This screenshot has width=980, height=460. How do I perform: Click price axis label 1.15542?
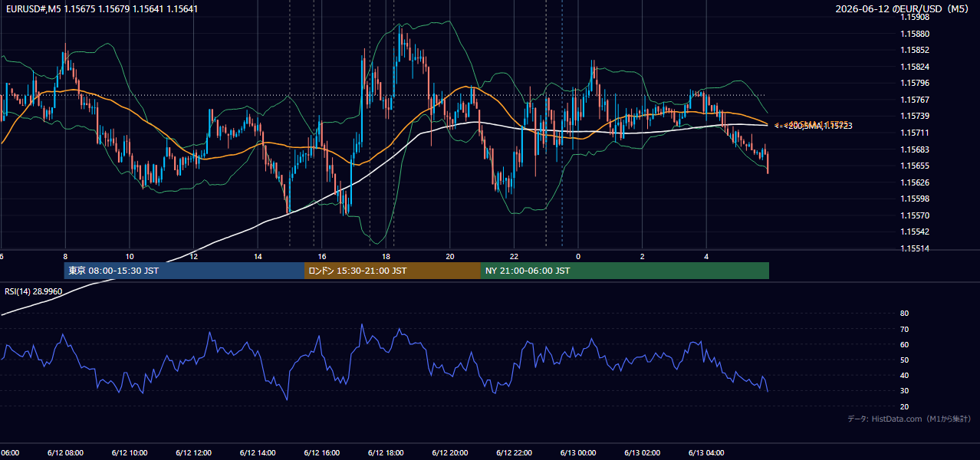pos(916,232)
